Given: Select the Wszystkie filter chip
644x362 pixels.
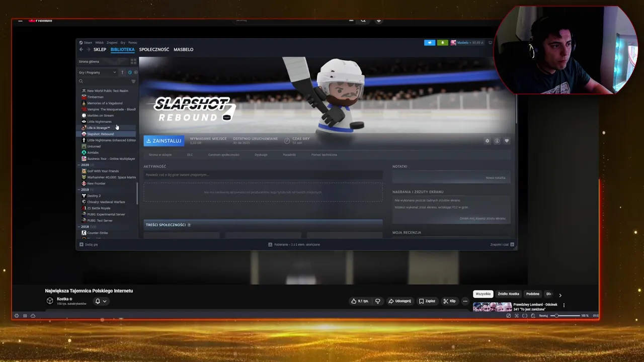Looking at the screenshot, I should click(483, 294).
